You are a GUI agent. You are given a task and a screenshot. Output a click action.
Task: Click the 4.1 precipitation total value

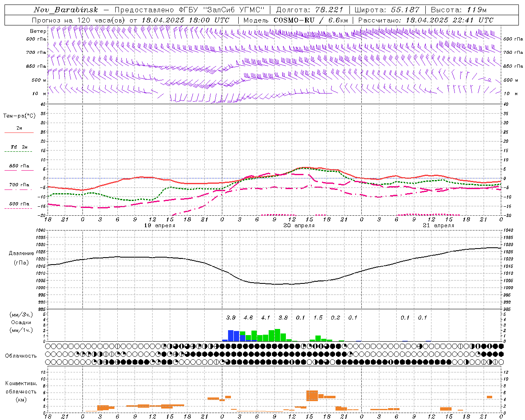pyautogui.click(x=266, y=317)
